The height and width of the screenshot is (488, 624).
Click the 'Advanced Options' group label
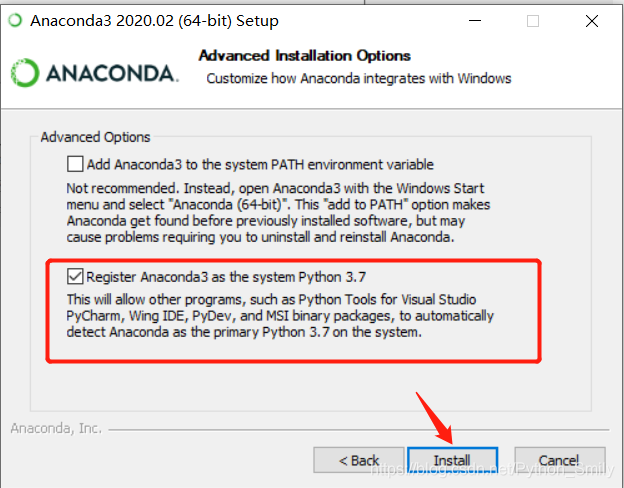pyautogui.click(x=95, y=137)
